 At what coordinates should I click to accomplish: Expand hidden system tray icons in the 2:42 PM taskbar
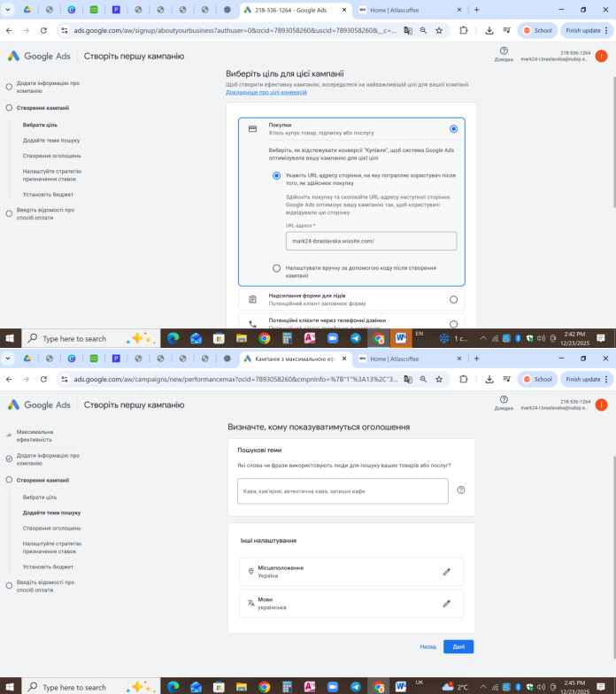tap(483, 338)
